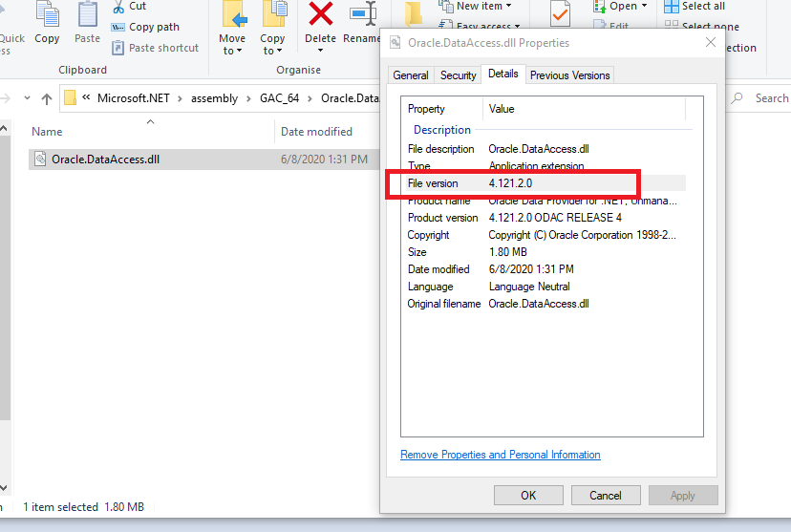This screenshot has width=791, height=532.
Task: Switch to the General tab
Action: 411,75
